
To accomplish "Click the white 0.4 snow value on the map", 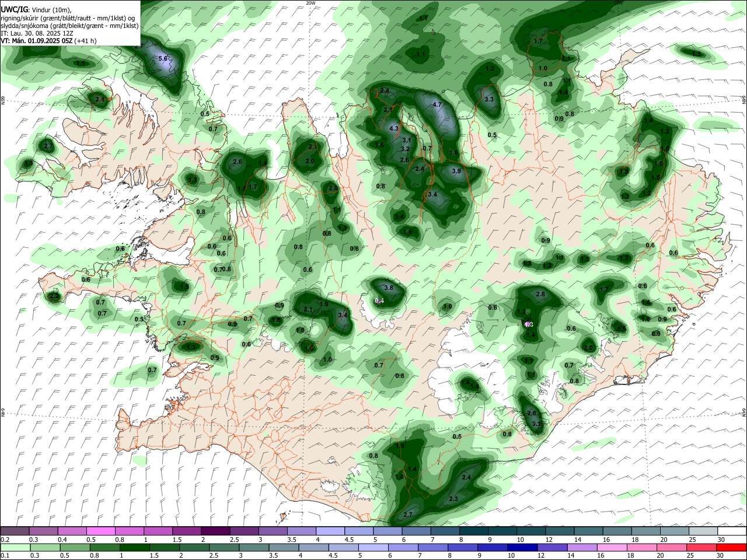I will 379,301.
